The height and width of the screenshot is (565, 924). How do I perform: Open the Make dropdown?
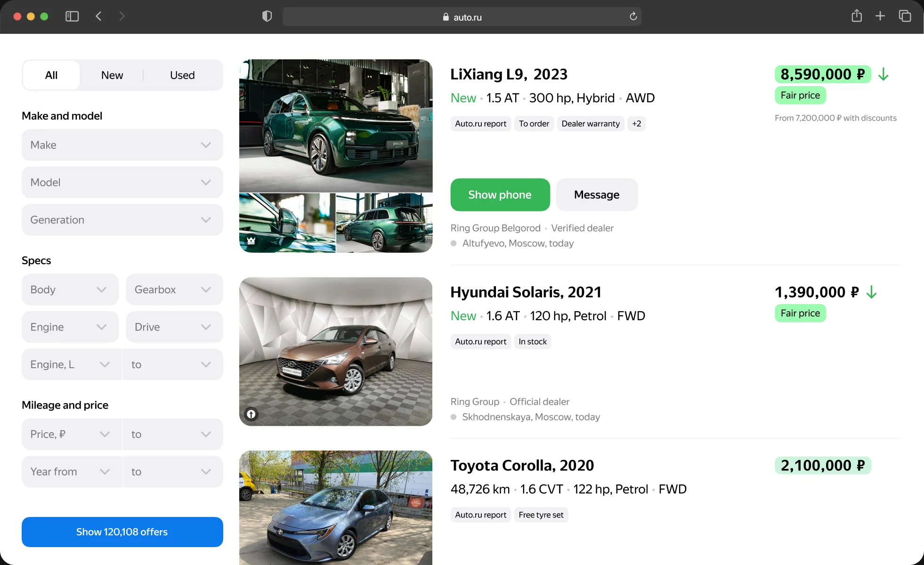pos(122,145)
